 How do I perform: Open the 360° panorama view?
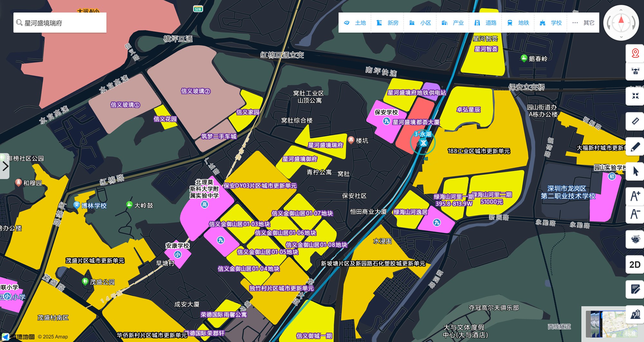(x=635, y=239)
